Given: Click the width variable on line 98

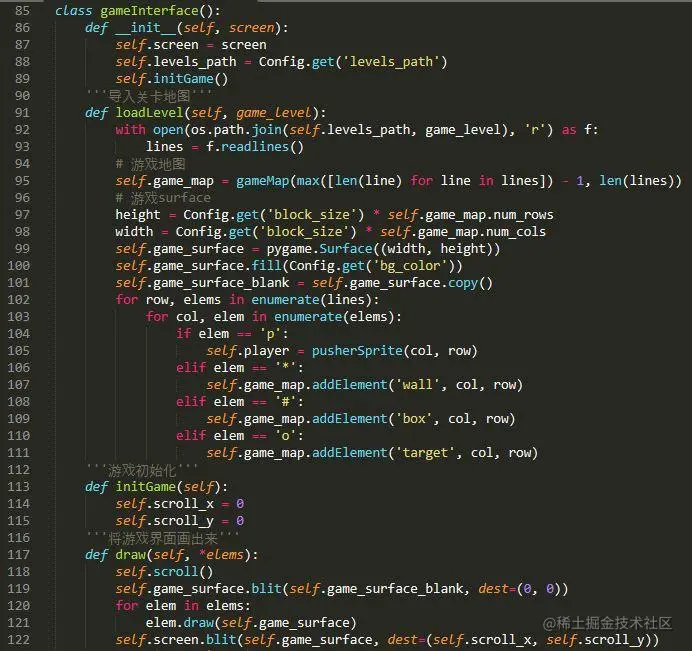Looking at the screenshot, I should (x=134, y=232).
